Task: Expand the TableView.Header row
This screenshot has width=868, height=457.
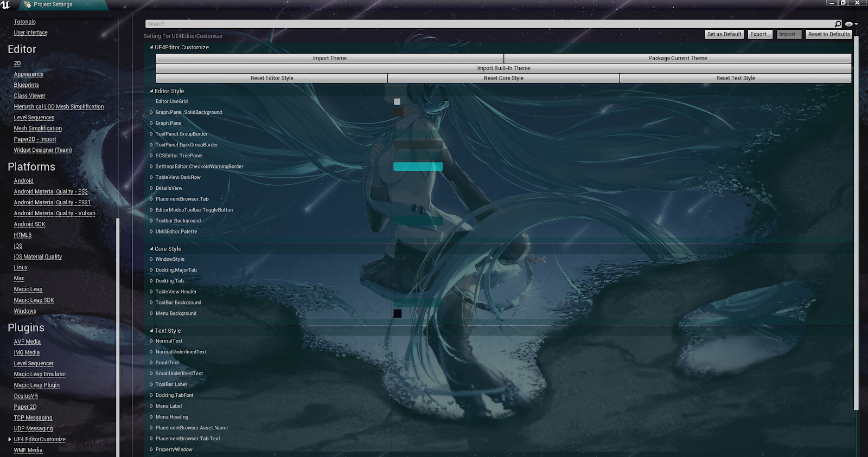Action: [151, 292]
